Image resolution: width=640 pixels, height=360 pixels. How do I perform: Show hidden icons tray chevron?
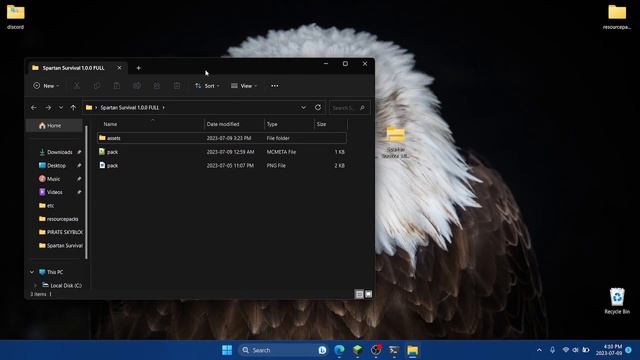tap(539, 350)
